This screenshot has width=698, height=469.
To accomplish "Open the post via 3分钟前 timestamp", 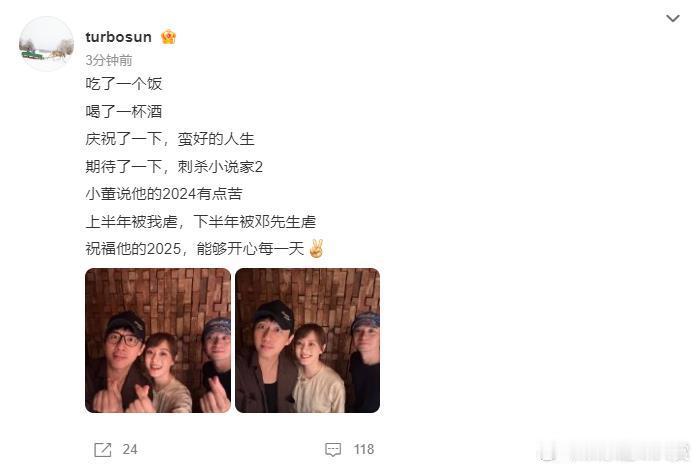I will point(109,60).
